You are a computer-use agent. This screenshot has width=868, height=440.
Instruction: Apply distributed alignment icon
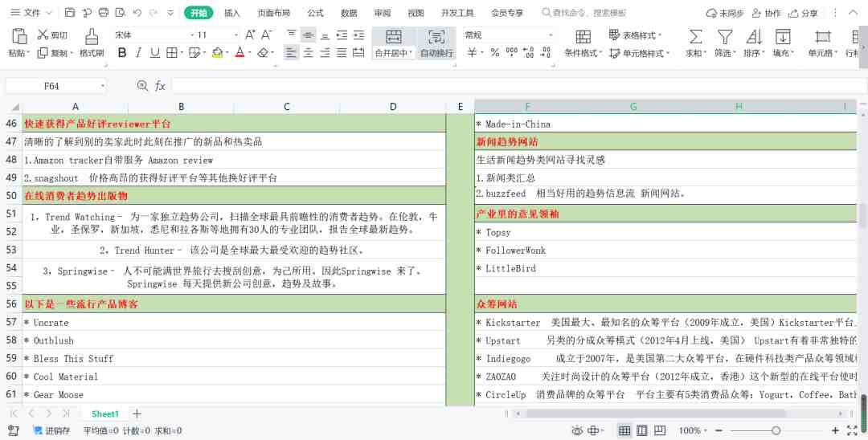pyautogui.click(x=358, y=52)
